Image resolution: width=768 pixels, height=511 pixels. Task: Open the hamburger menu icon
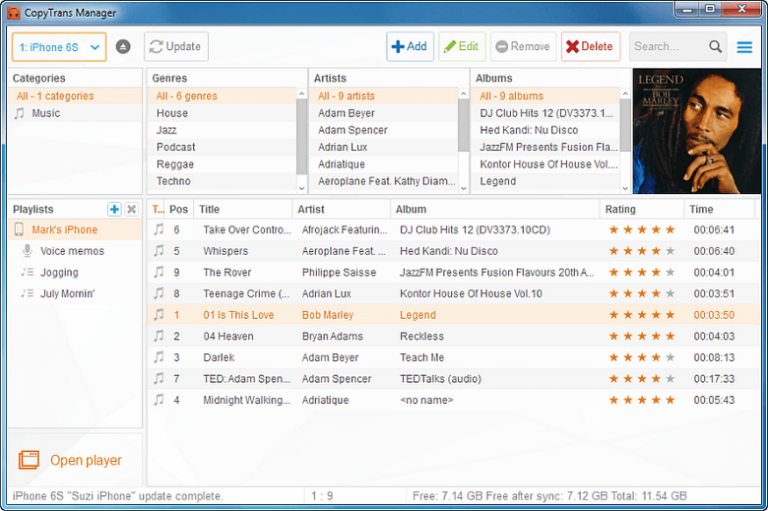pyautogui.click(x=744, y=47)
